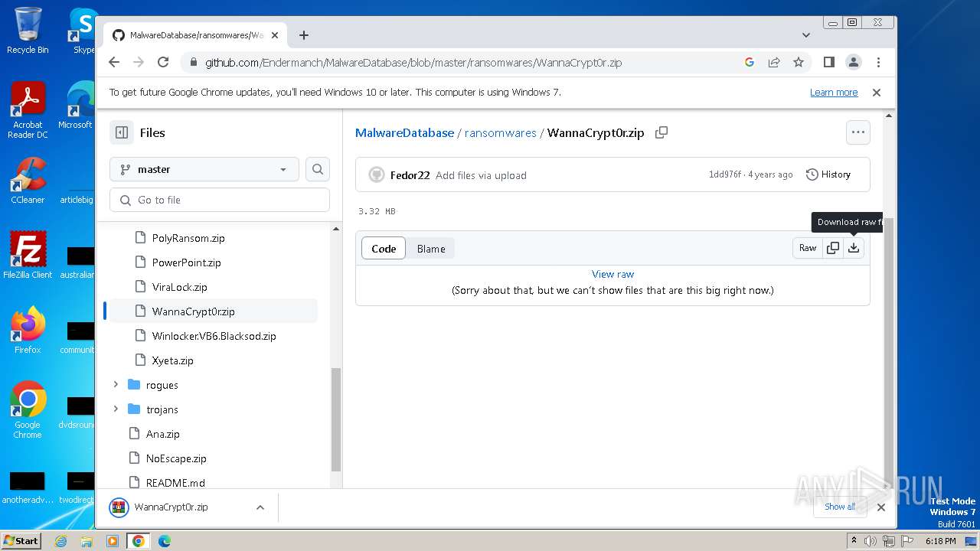
Task: Open Acrobat Reader DC shortcut
Action: [28, 110]
